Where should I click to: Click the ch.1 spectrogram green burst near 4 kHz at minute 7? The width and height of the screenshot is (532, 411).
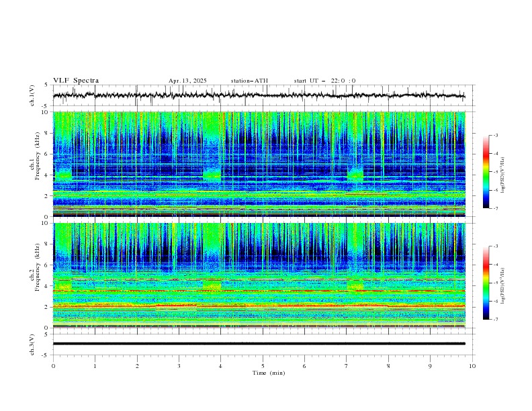coord(355,174)
